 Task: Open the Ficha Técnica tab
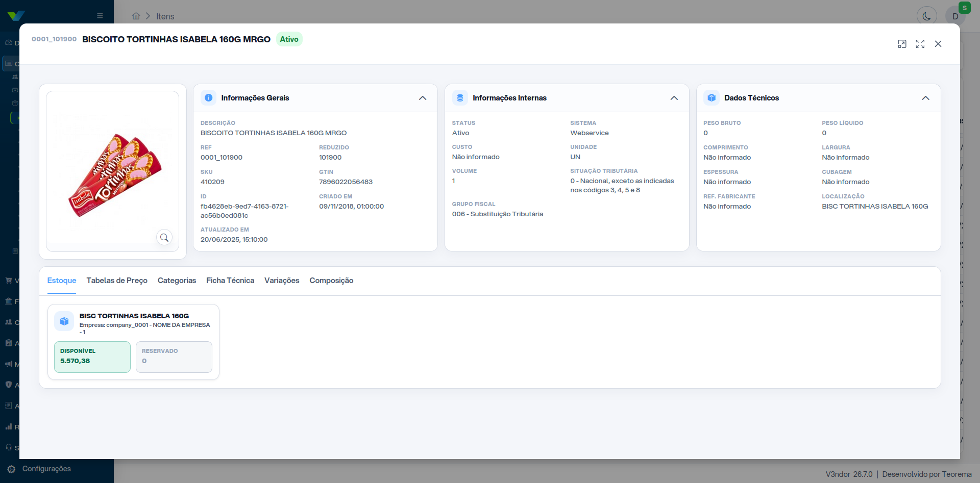coord(230,281)
